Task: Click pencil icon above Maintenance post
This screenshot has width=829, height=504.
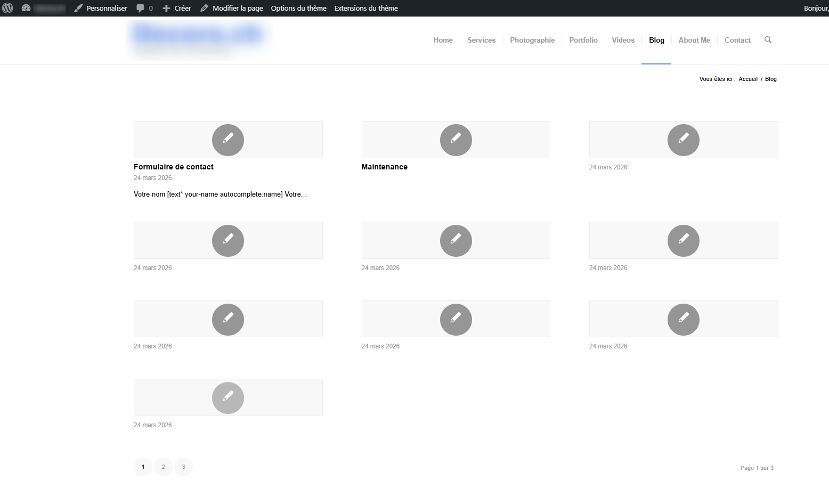Action: tap(456, 140)
